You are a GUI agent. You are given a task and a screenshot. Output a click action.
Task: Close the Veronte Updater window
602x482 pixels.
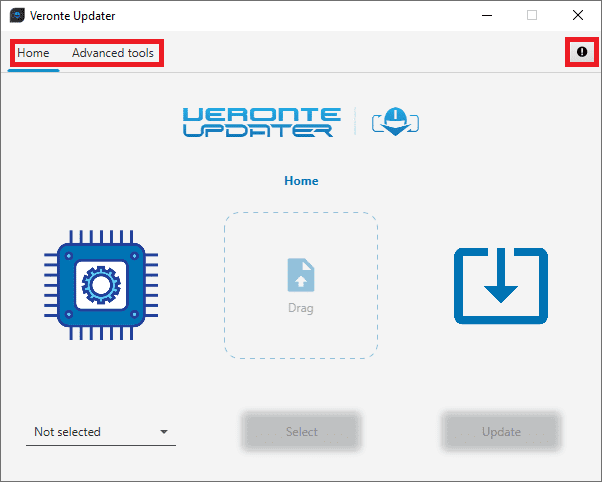click(578, 15)
